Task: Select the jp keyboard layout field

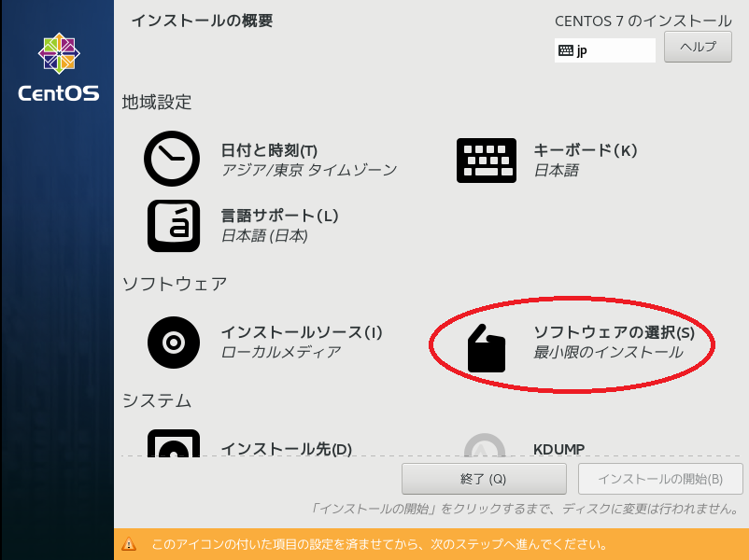Action: point(605,50)
